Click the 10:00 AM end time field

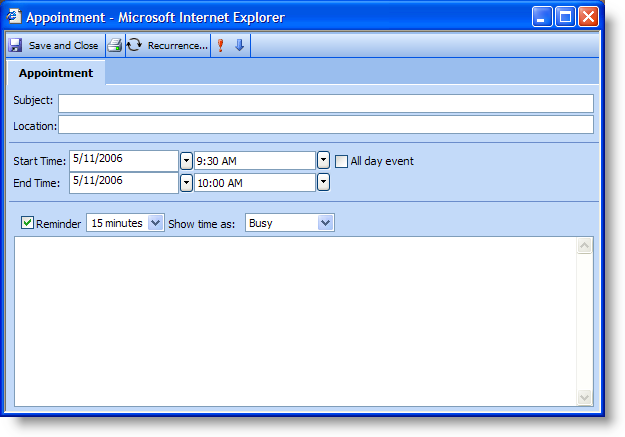pos(255,183)
